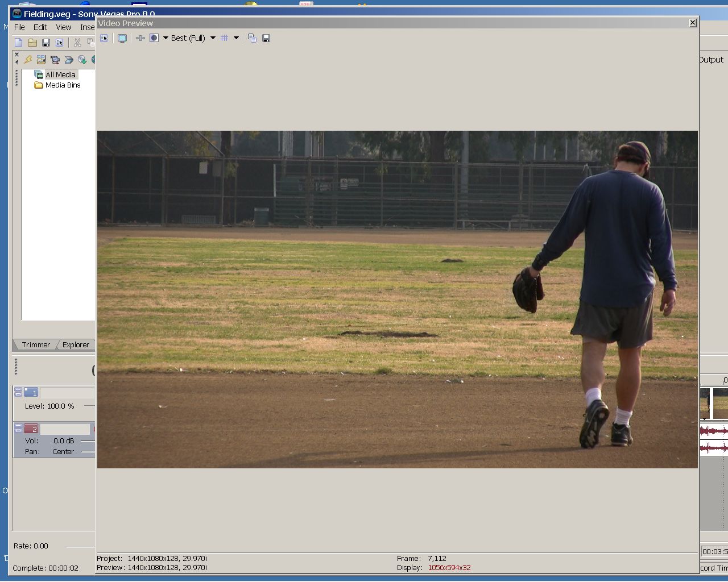Click the Save Snapshot to File icon
The image size is (728, 582).
click(266, 38)
